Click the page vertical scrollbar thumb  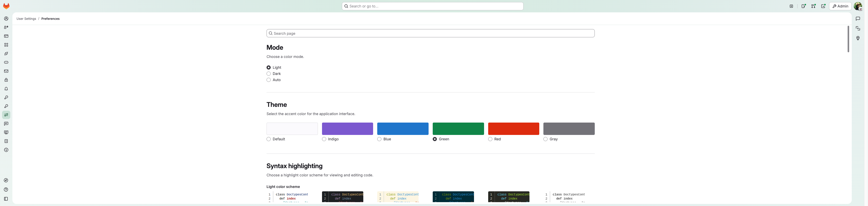tap(848, 39)
